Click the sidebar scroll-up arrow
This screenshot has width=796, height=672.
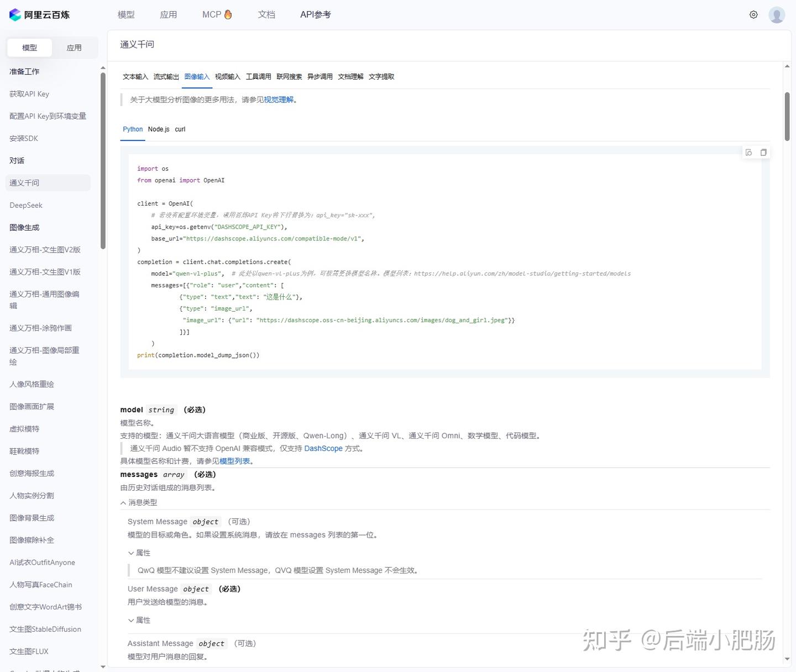[103, 68]
